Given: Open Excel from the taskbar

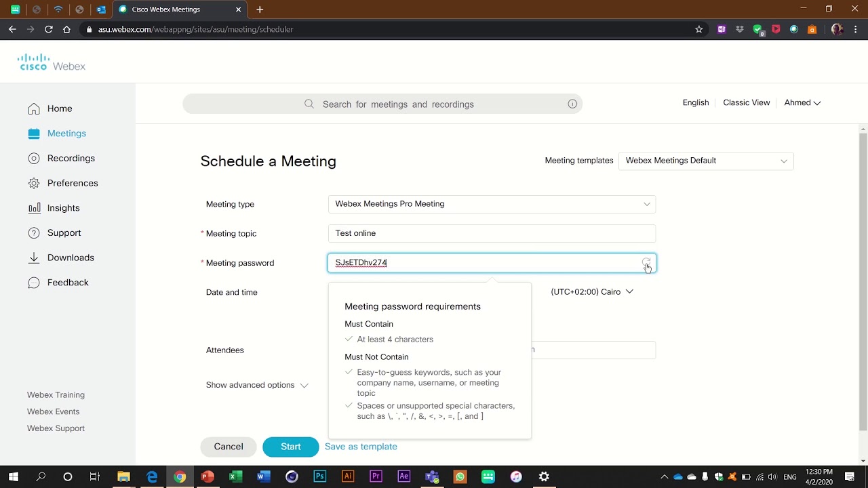Looking at the screenshot, I should [x=236, y=476].
